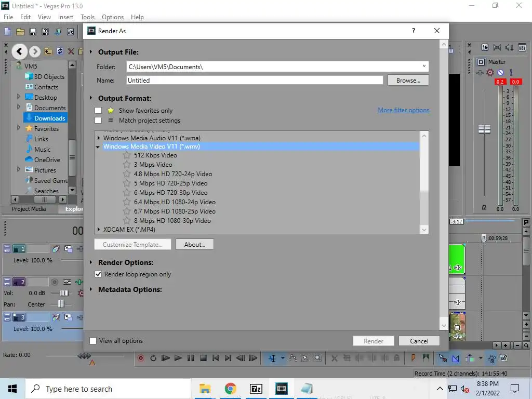Click the Record button in transport bar
Screen dimensions: 532x399
[x=141, y=358]
